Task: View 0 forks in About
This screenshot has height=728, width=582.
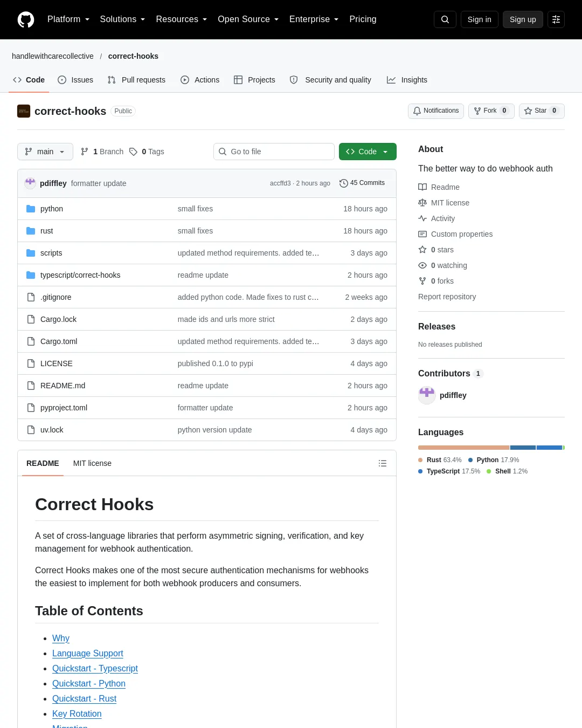Action: tap(436, 281)
